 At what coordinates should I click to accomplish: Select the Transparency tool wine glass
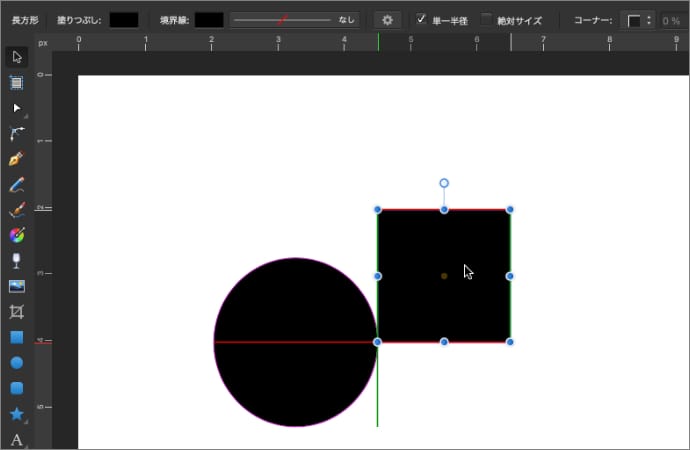coord(17,261)
